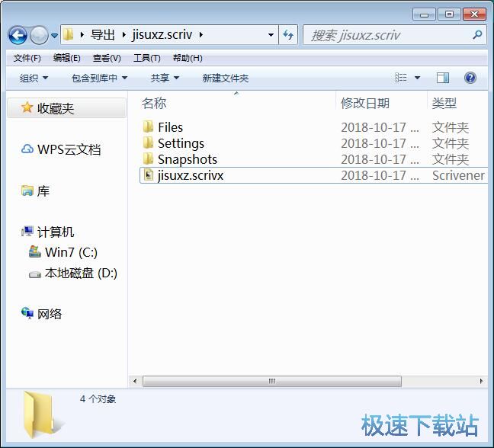Open the 包含到库中 dropdown
The height and width of the screenshot is (448, 494).
99,78
